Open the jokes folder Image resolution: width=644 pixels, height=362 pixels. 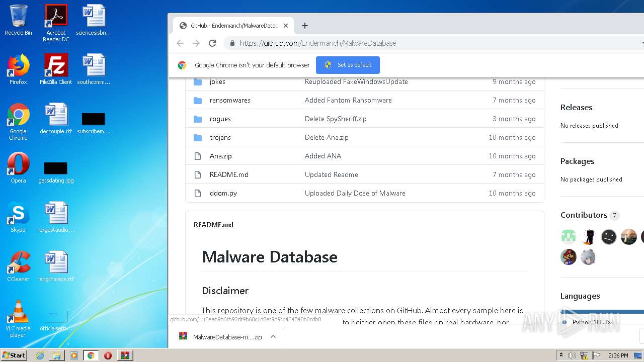pos(217,81)
